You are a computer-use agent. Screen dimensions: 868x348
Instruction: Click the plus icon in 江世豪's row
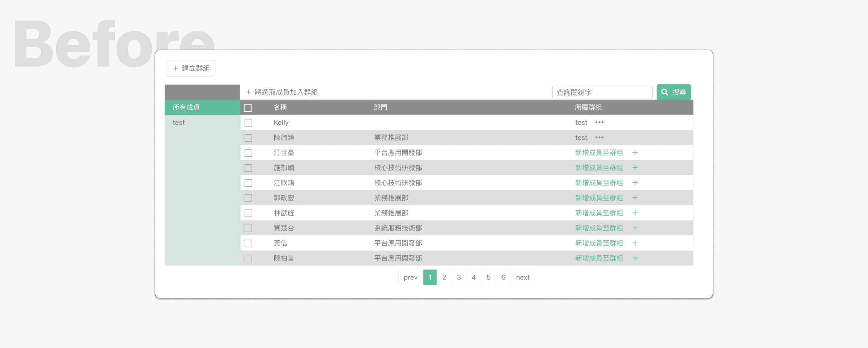point(635,152)
